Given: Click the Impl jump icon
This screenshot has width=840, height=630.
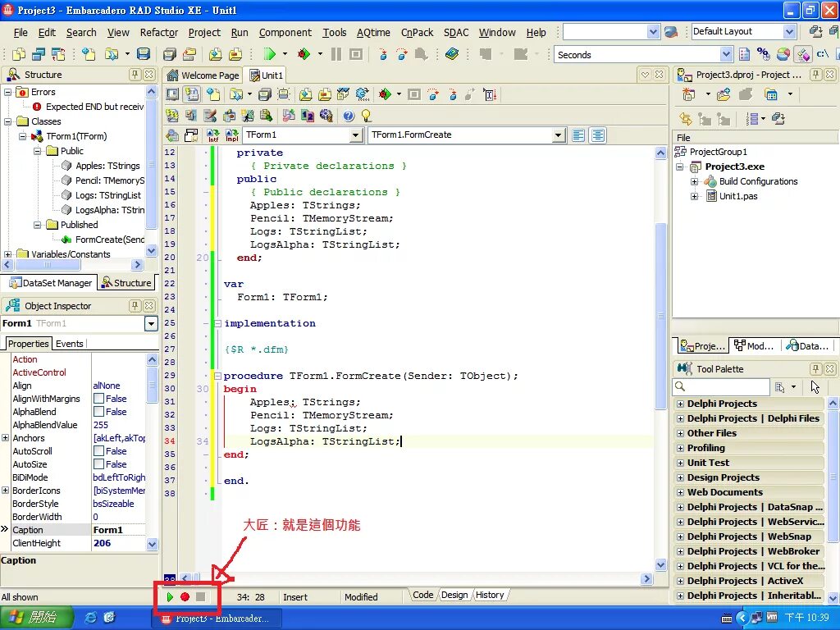Looking at the screenshot, I should point(231,135).
